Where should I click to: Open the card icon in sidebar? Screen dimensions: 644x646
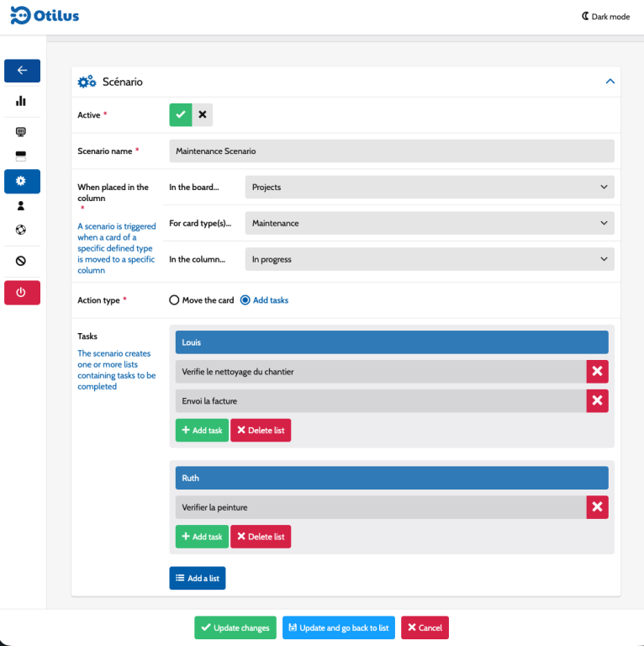[20, 156]
